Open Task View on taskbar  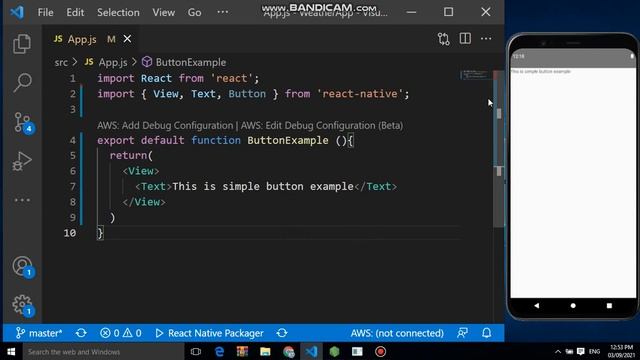coord(196,351)
